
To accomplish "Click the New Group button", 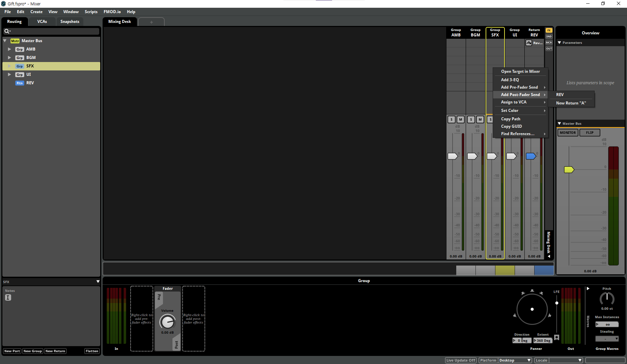I will 33,351.
